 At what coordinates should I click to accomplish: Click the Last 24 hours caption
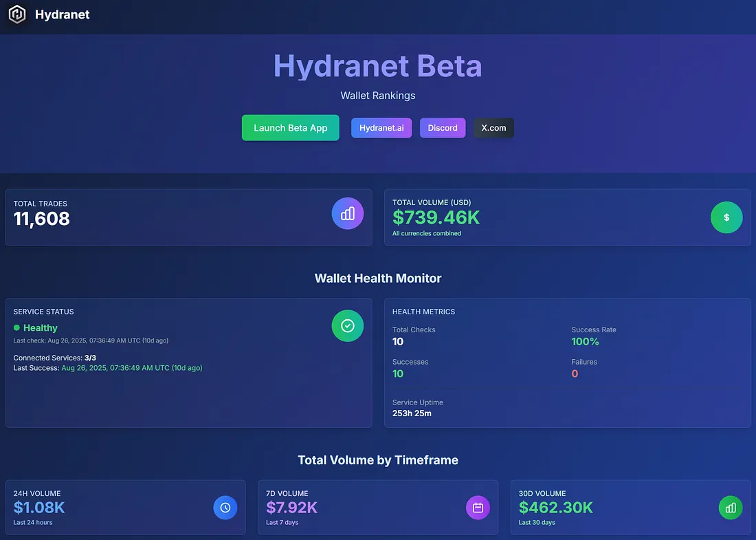(33, 522)
